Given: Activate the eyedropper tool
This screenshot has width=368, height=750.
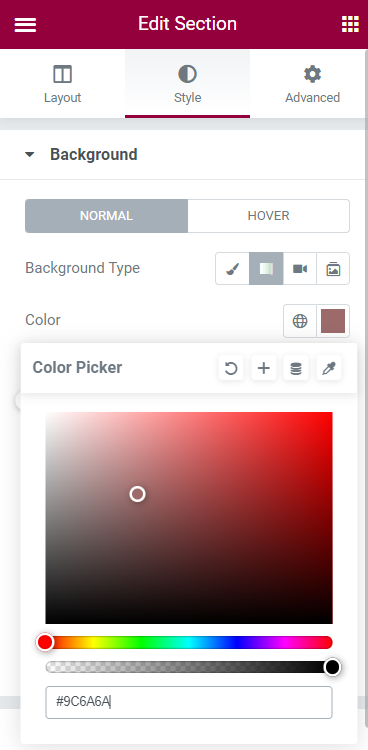Looking at the screenshot, I should pyautogui.click(x=329, y=368).
